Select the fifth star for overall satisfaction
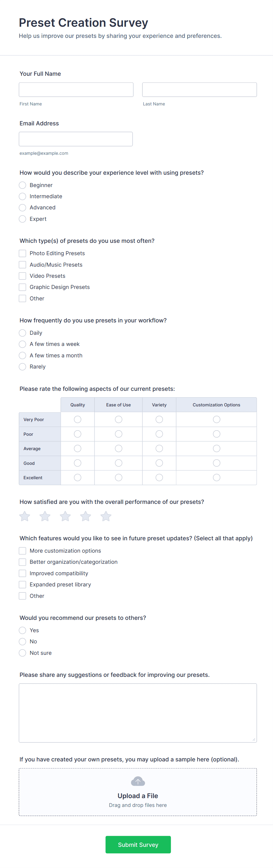Image resolution: width=273 pixels, height=868 pixels. coord(105,516)
